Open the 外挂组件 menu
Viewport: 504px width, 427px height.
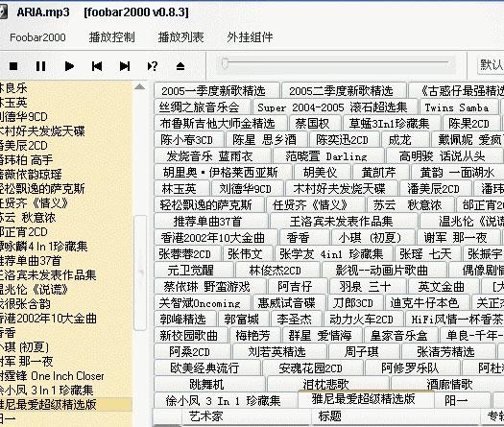click(250, 37)
